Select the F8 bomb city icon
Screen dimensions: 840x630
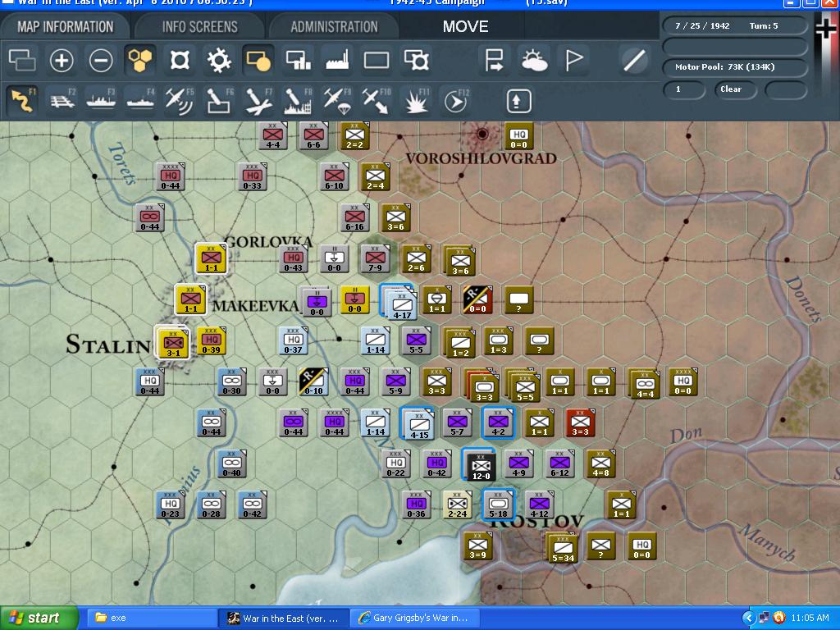click(x=298, y=101)
